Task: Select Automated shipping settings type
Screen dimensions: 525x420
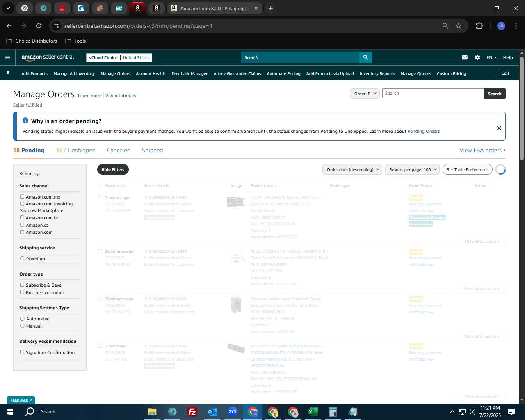Action: pyautogui.click(x=22, y=319)
